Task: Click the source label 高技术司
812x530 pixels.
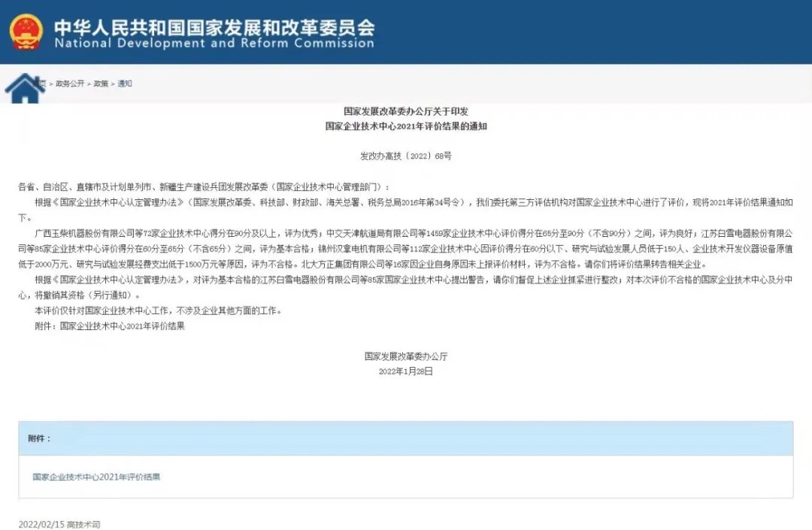Action: pos(83,524)
